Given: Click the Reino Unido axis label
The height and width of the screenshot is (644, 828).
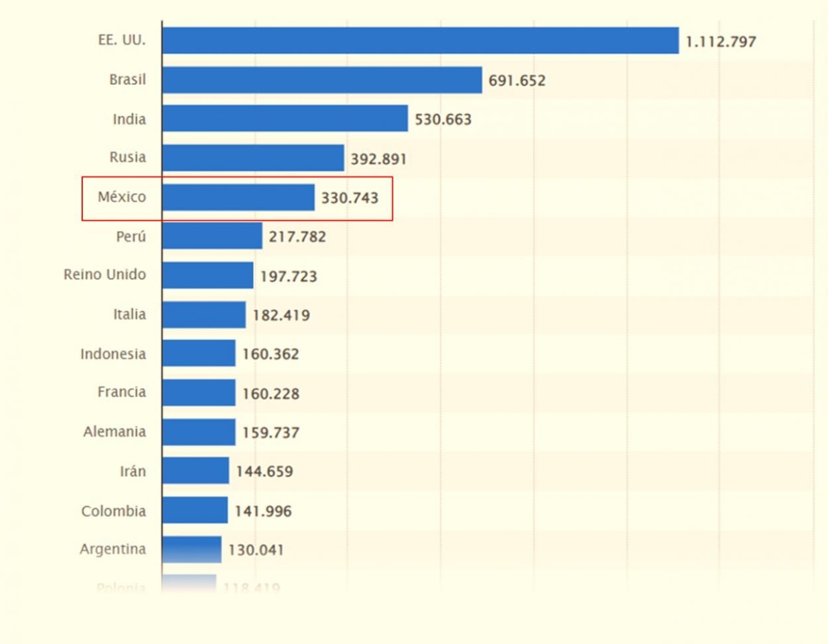Looking at the screenshot, I should [x=105, y=275].
